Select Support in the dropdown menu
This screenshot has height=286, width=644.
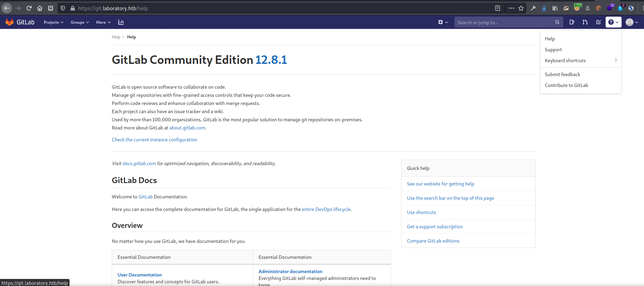coord(581,50)
